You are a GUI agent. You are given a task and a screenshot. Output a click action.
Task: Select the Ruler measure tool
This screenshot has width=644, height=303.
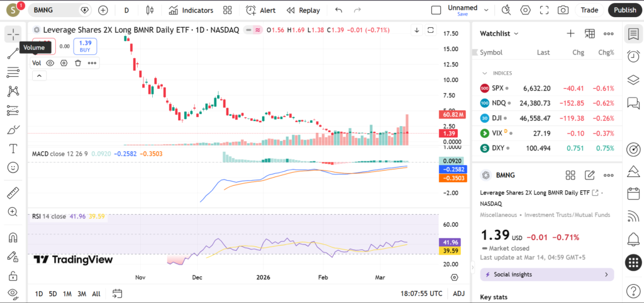point(13,193)
